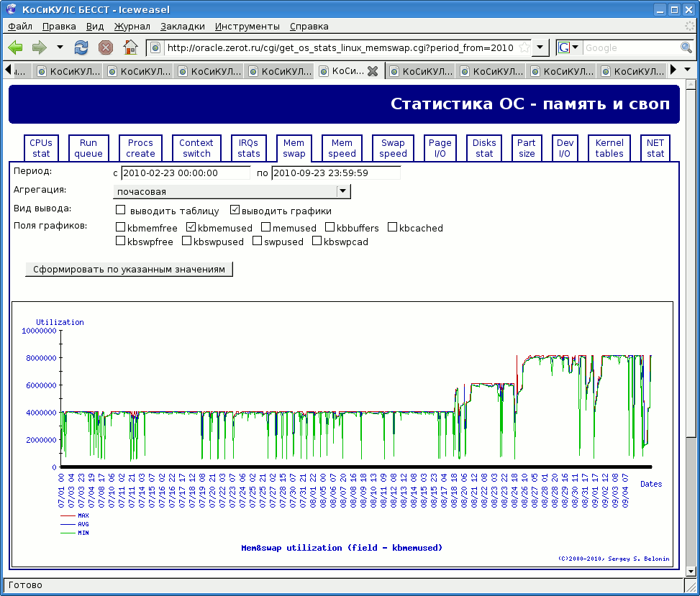Reload the page with the refresh icon
700x596 pixels.
point(81,47)
